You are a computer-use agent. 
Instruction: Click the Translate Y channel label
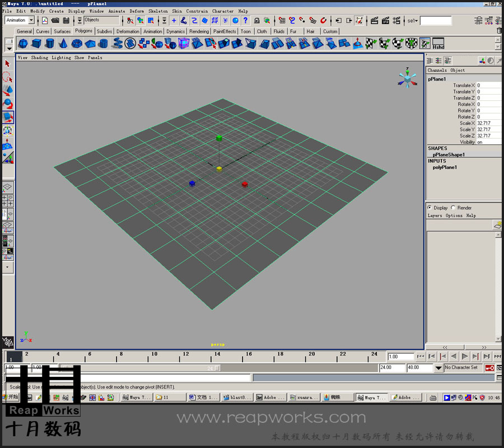coord(464,92)
